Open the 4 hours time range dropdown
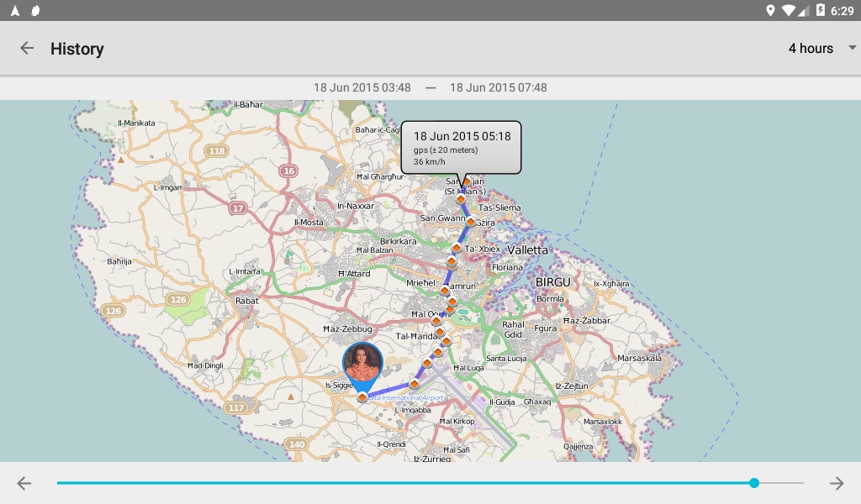 [x=821, y=48]
